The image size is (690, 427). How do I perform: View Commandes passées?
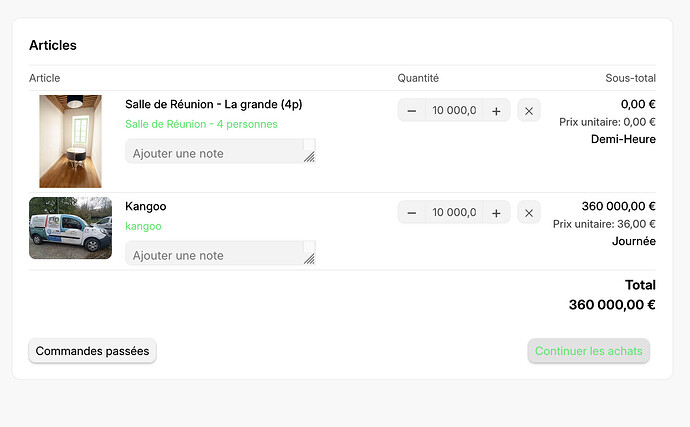click(92, 351)
